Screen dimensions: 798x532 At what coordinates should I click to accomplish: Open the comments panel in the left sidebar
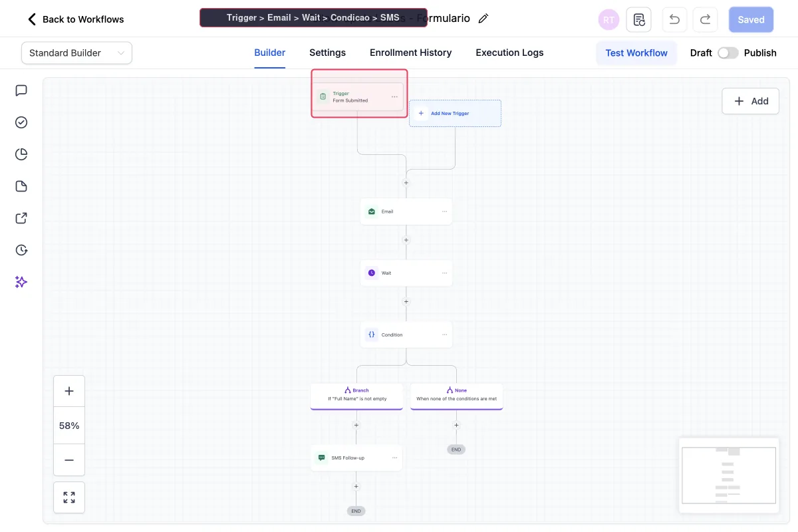21,90
